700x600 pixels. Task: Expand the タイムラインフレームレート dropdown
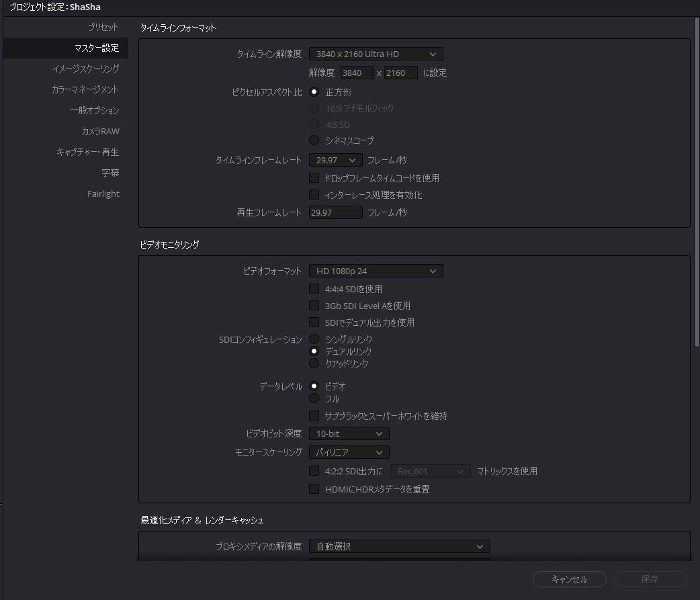(335, 160)
